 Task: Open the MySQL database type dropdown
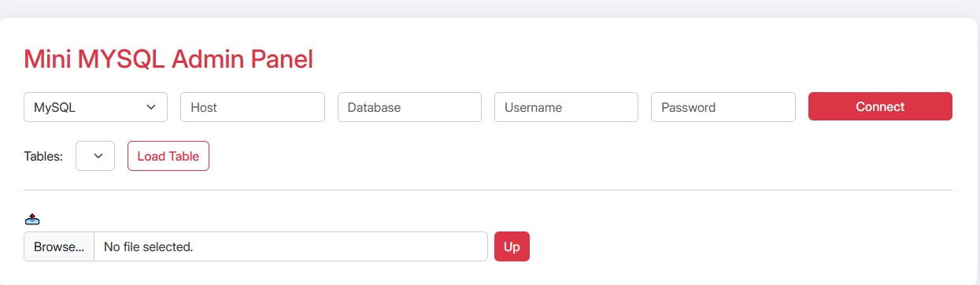coord(96,107)
